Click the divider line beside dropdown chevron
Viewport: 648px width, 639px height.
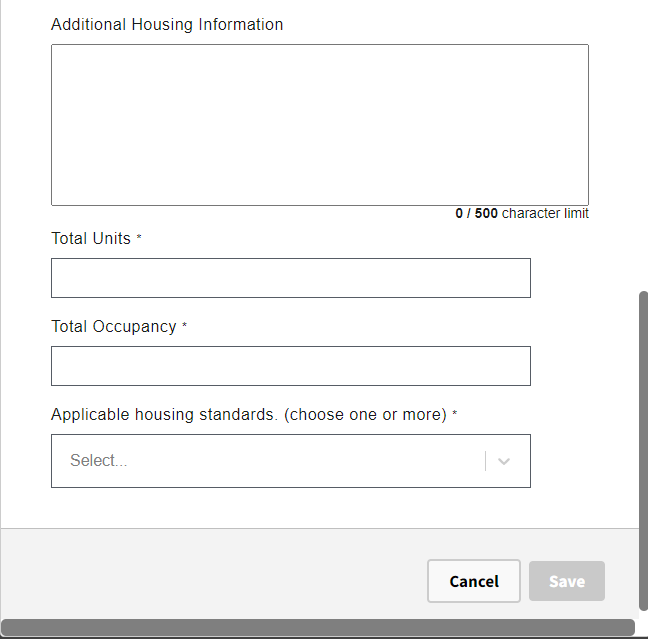point(486,461)
